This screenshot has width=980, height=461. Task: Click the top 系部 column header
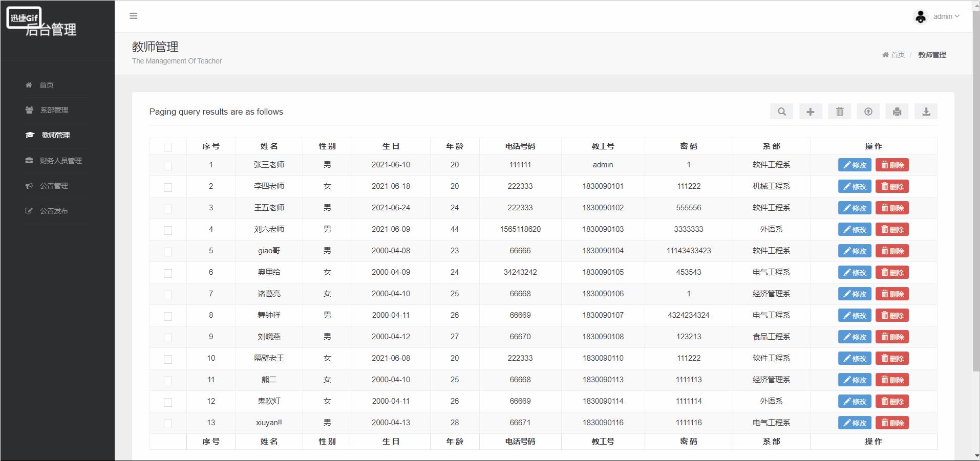pyautogui.click(x=771, y=146)
